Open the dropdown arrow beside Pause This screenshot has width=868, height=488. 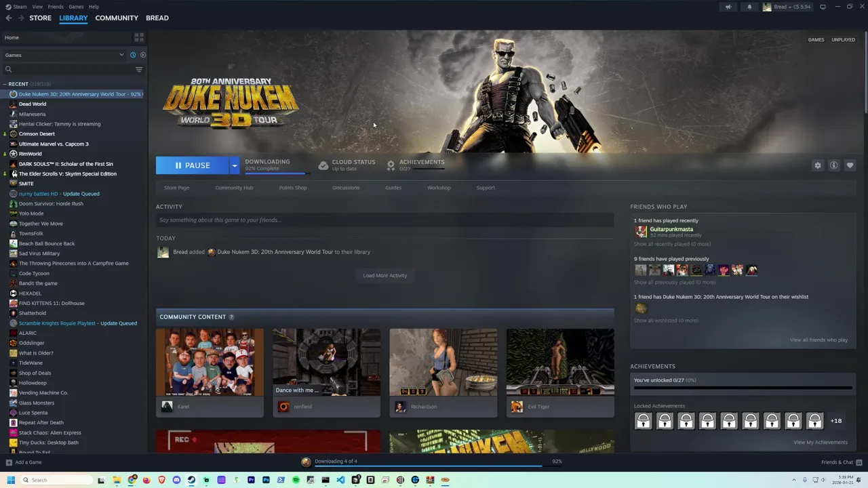235,165
